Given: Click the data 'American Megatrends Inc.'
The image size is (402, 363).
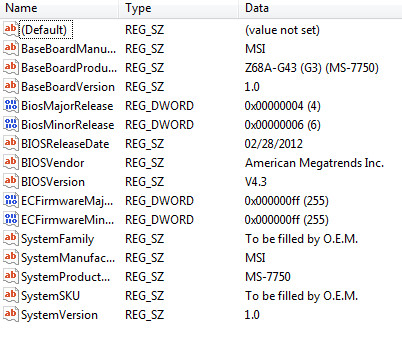Looking at the screenshot, I should (314, 163).
